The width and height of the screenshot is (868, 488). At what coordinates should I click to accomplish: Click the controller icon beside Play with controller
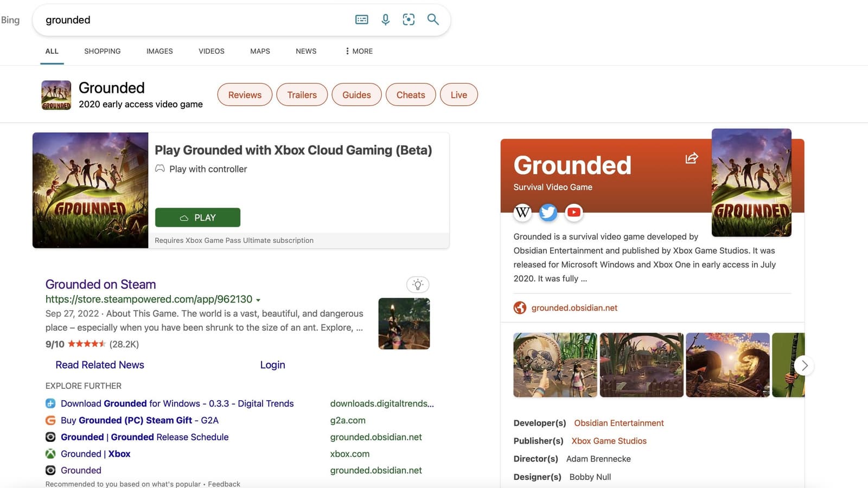160,169
